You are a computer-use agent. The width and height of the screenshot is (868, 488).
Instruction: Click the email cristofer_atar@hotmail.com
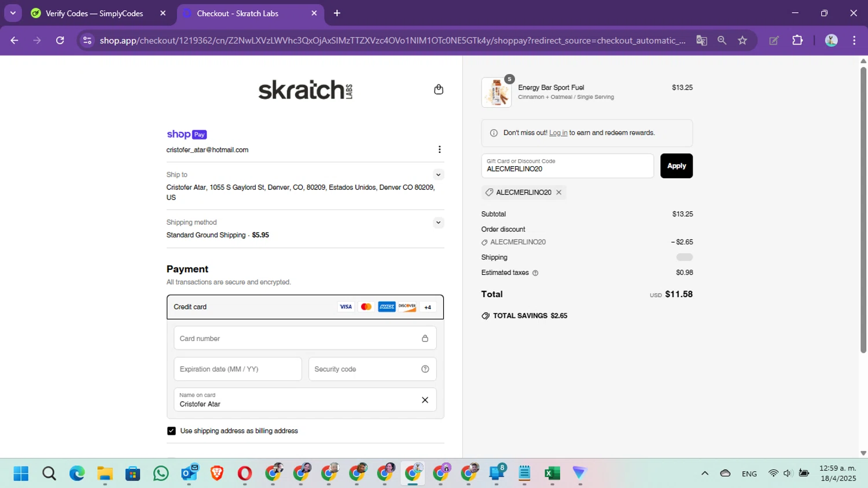pos(207,150)
